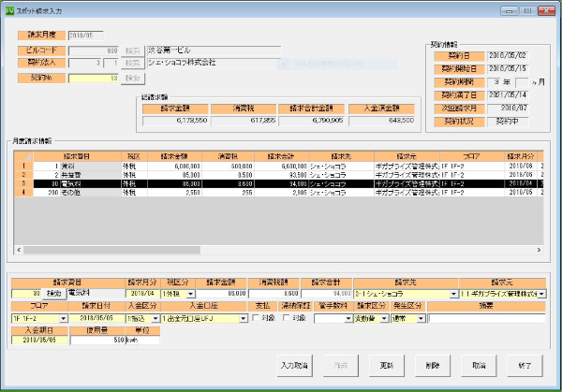
Task: Click the 終了 button to exit
Action: click(x=525, y=366)
